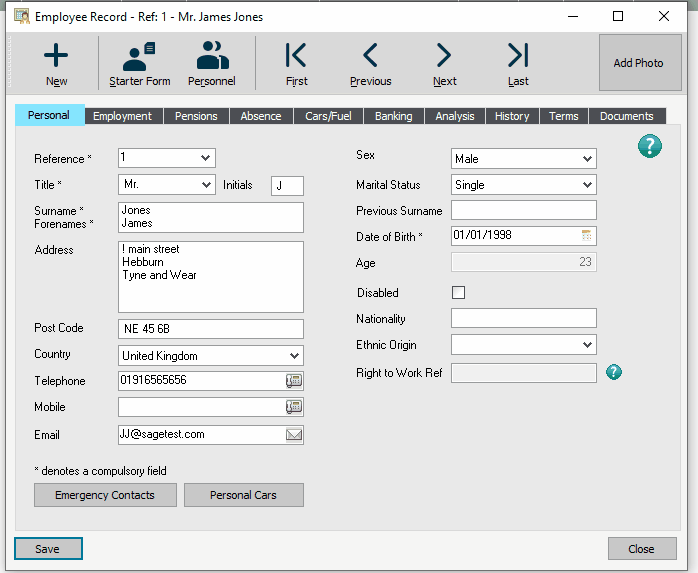
Task: Open the Date of Birth calendar picker
Action: (x=587, y=236)
